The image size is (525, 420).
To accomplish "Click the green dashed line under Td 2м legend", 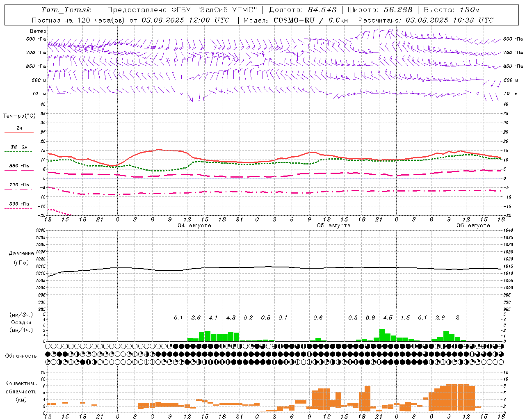I will pyautogui.click(x=18, y=151).
